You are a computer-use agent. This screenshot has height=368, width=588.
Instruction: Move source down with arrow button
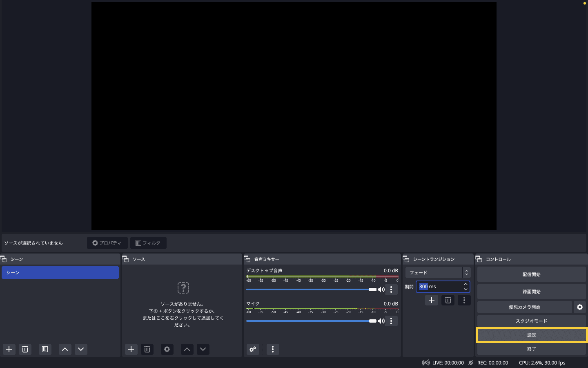click(203, 349)
